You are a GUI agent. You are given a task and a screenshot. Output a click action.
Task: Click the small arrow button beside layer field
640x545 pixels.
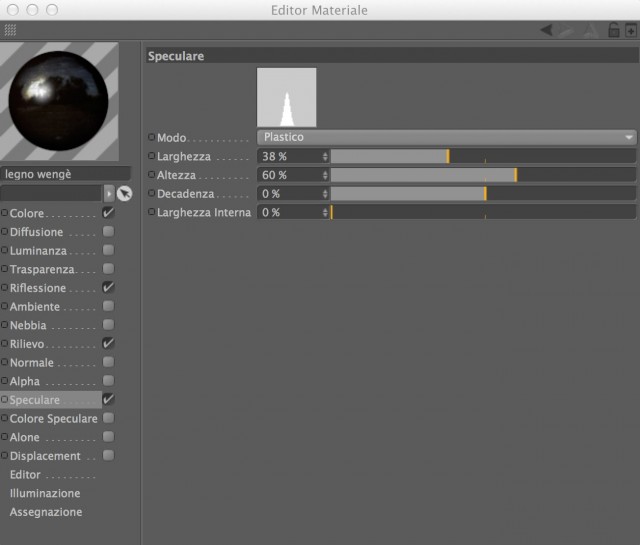pyautogui.click(x=109, y=194)
